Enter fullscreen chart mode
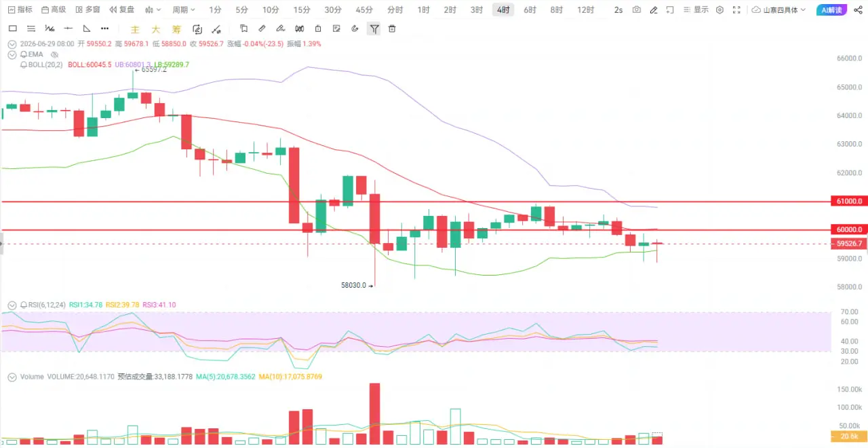The width and height of the screenshot is (868, 448). (x=736, y=10)
